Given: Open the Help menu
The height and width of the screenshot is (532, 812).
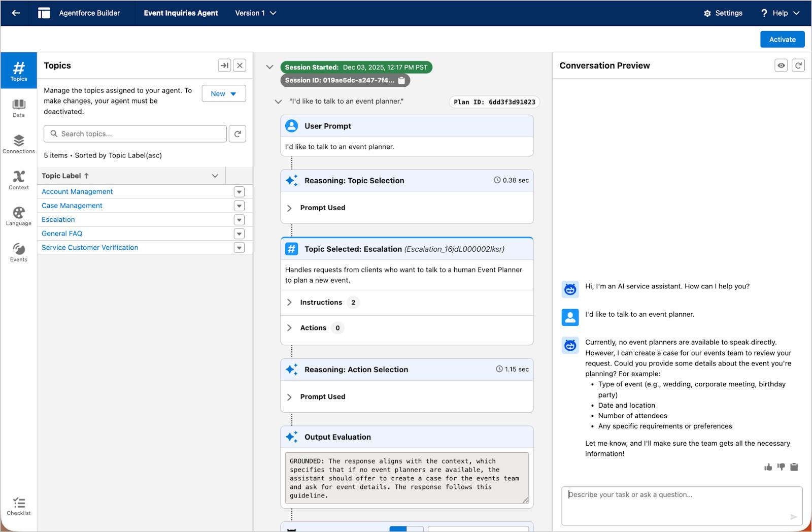Looking at the screenshot, I should [780, 13].
